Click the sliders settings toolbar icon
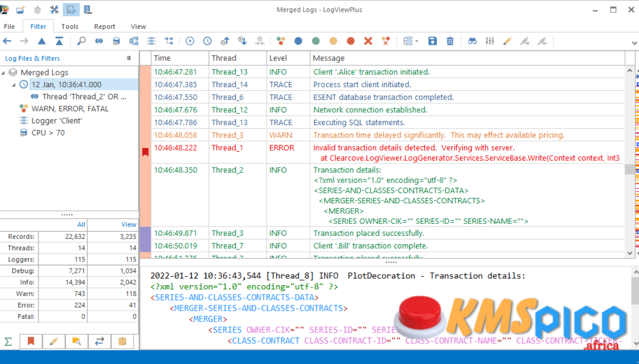 pos(490,41)
